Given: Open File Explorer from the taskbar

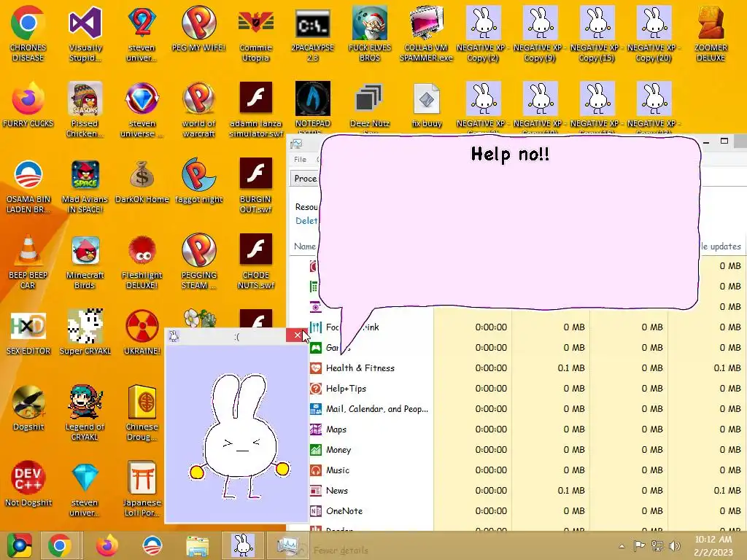Looking at the screenshot, I should click(197, 545).
